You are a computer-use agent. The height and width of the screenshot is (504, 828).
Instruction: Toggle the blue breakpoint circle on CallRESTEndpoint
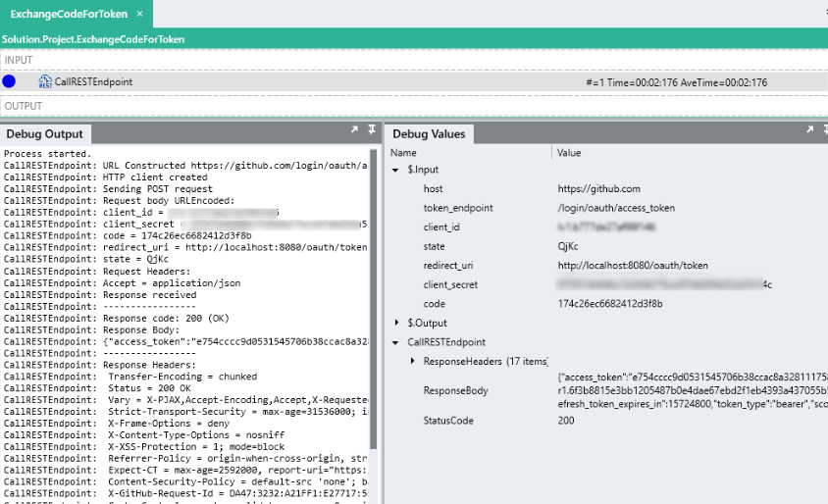10,81
